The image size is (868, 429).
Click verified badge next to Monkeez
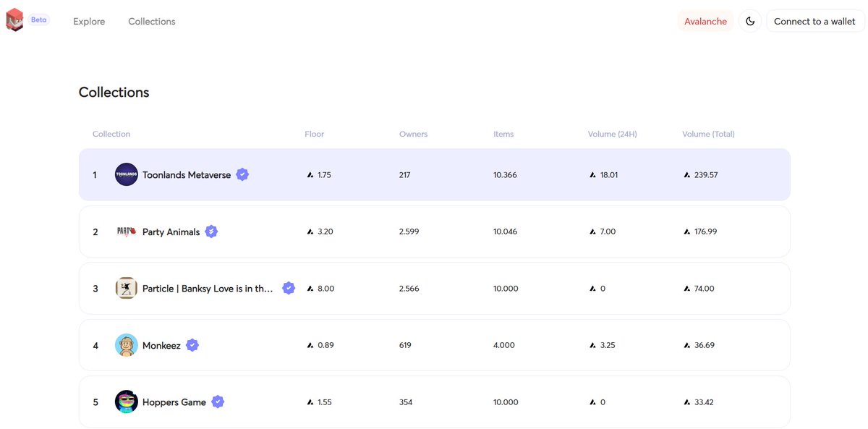coord(192,345)
